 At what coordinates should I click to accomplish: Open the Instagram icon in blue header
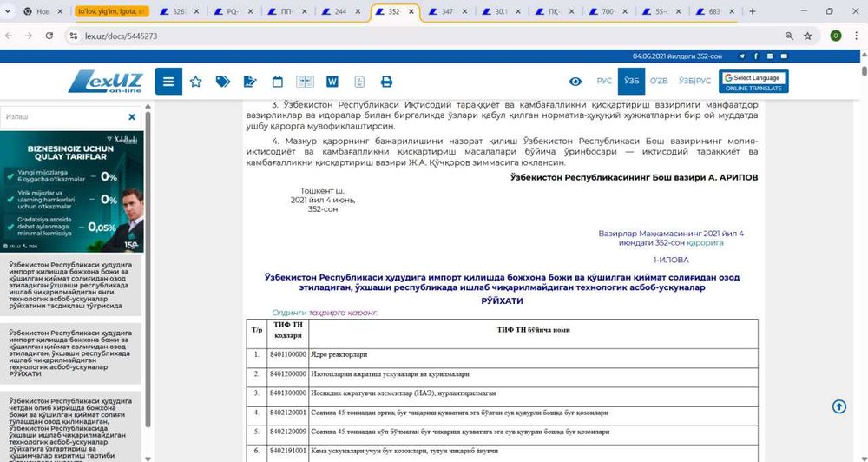[x=770, y=56]
